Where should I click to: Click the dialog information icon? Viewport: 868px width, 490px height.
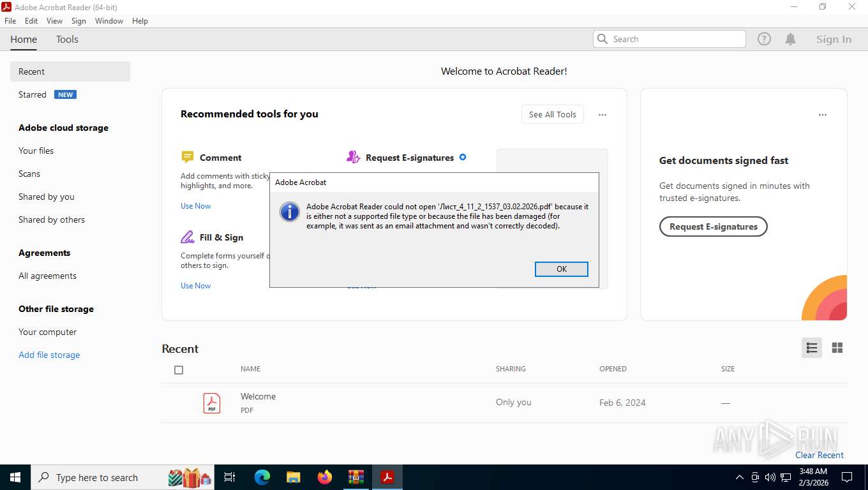tap(290, 212)
